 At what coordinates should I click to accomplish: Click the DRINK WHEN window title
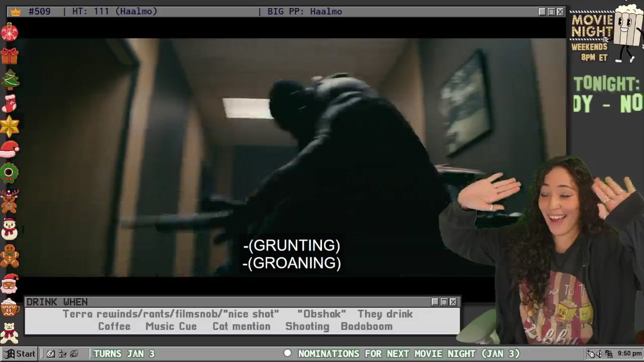click(x=57, y=302)
